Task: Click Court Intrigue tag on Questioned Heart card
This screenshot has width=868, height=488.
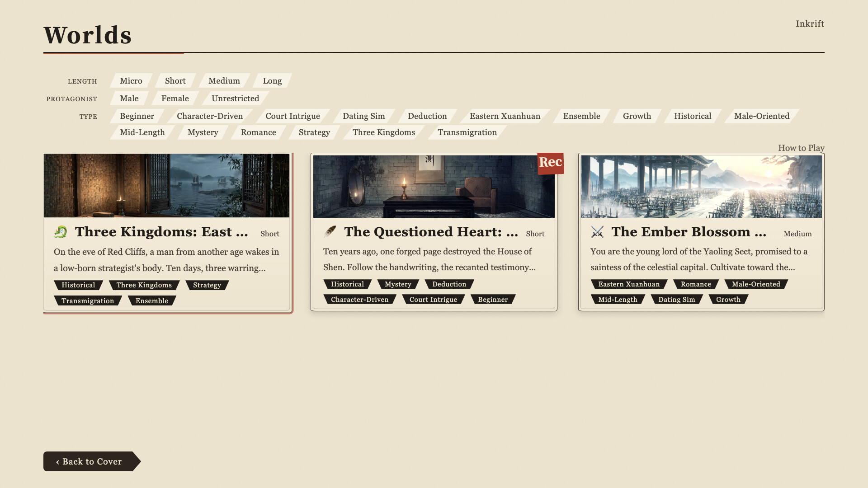Action: pos(433,300)
